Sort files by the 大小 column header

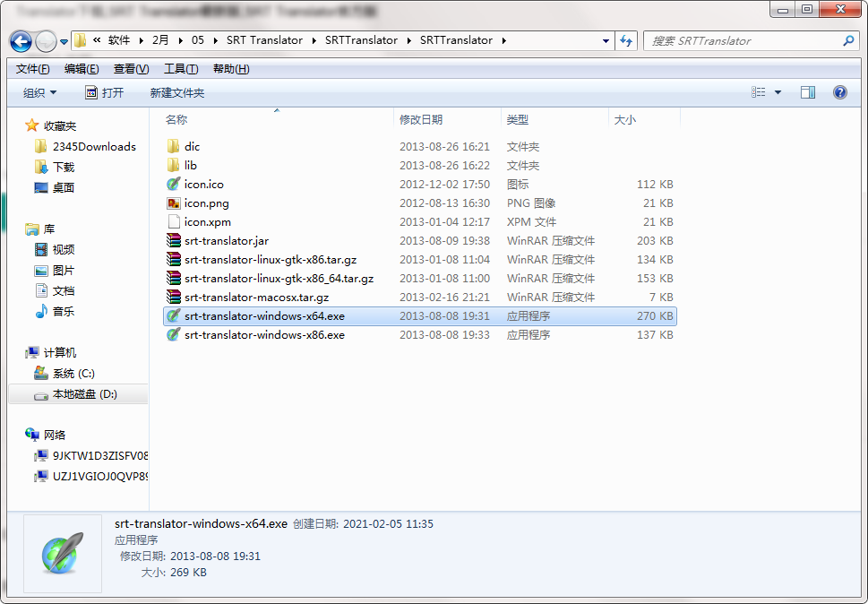coord(624,119)
